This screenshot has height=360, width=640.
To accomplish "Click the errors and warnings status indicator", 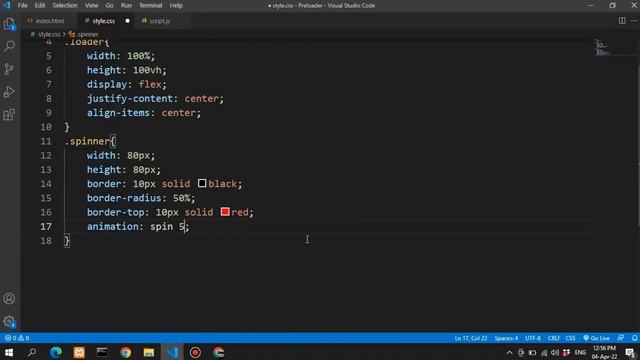I will click(x=17, y=338).
